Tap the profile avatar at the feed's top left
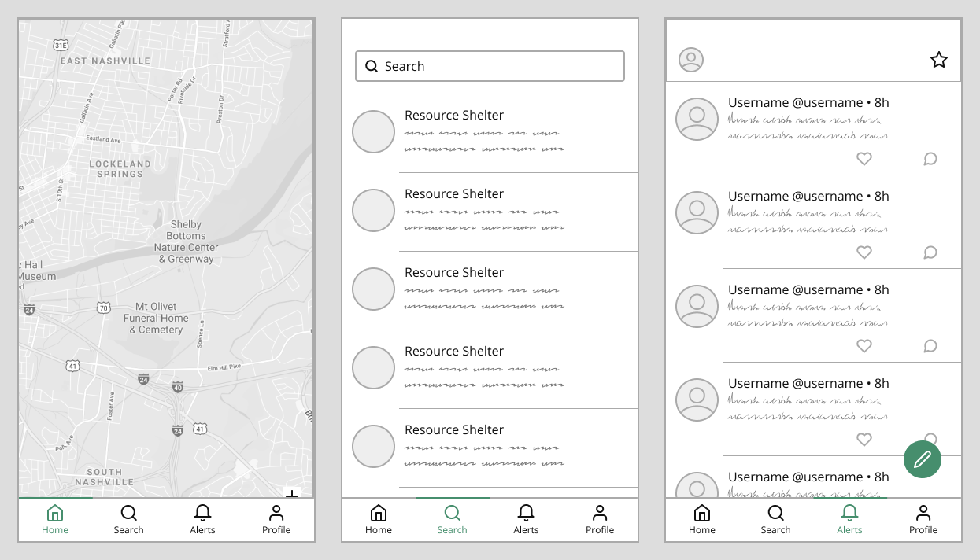980x560 pixels. click(x=690, y=59)
